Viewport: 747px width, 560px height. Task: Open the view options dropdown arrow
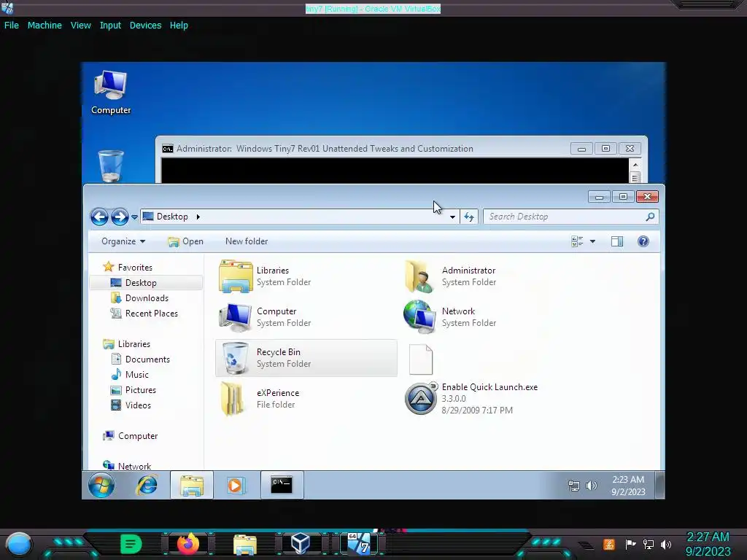(592, 241)
